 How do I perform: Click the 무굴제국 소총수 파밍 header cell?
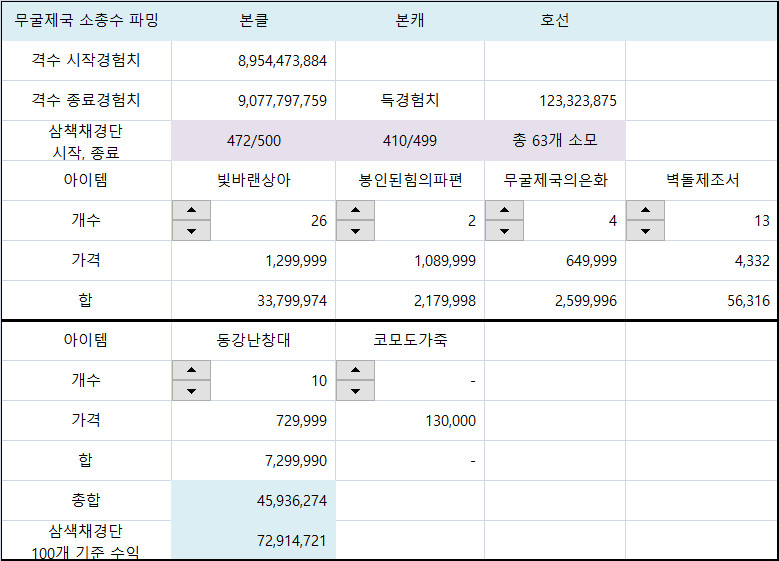click(86, 21)
